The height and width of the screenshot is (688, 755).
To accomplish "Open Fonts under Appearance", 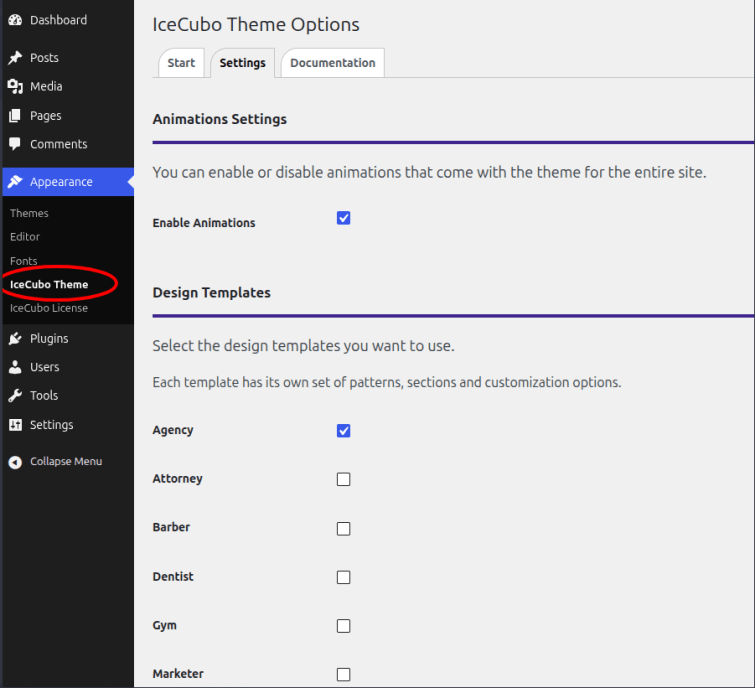I will pos(24,261).
